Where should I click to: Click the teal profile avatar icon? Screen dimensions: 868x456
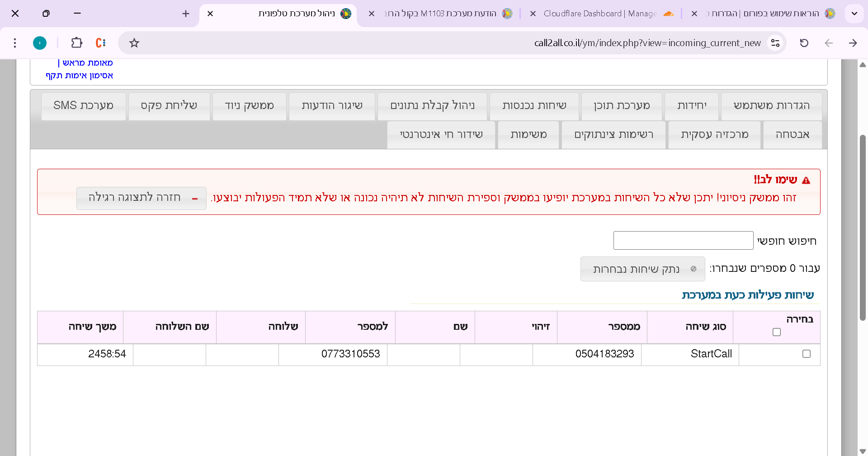click(x=40, y=43)
